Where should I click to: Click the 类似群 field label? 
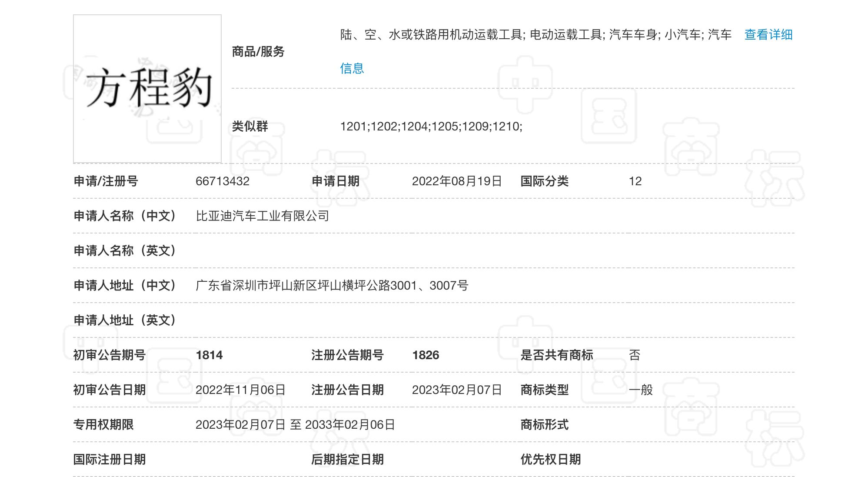tap(250, 127)
